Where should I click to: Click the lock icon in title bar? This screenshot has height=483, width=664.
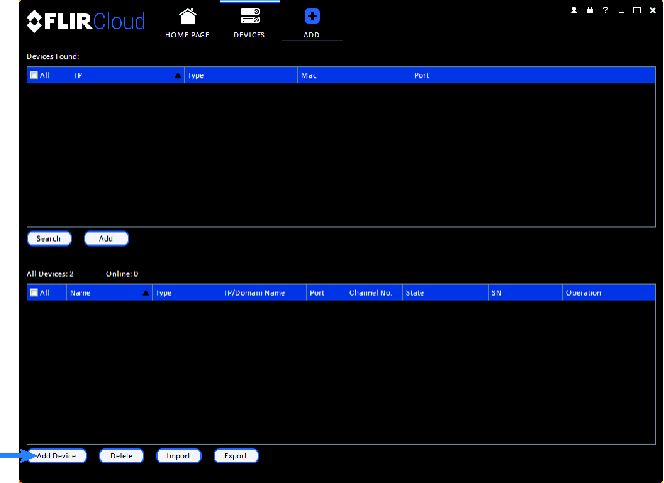589,10
